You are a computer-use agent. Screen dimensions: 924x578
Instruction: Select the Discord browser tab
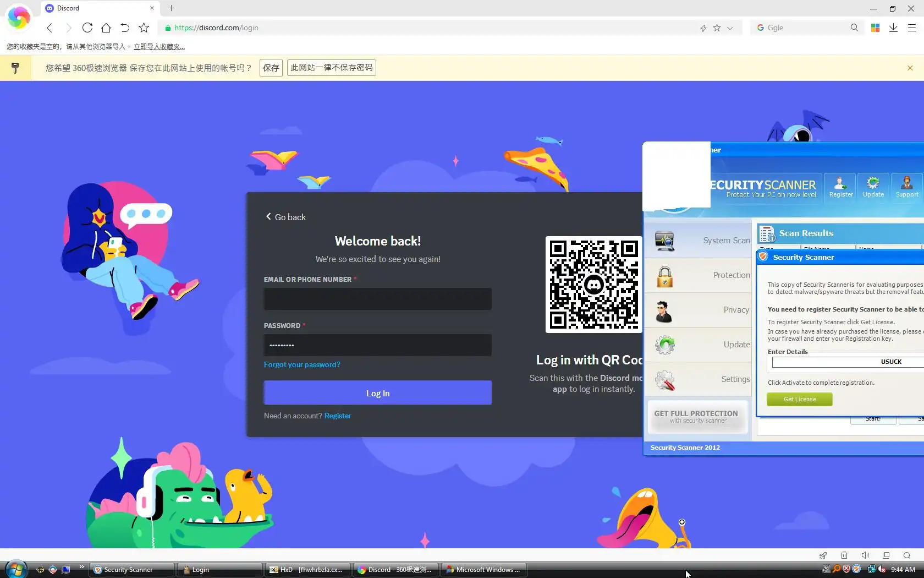coord(100,8)
